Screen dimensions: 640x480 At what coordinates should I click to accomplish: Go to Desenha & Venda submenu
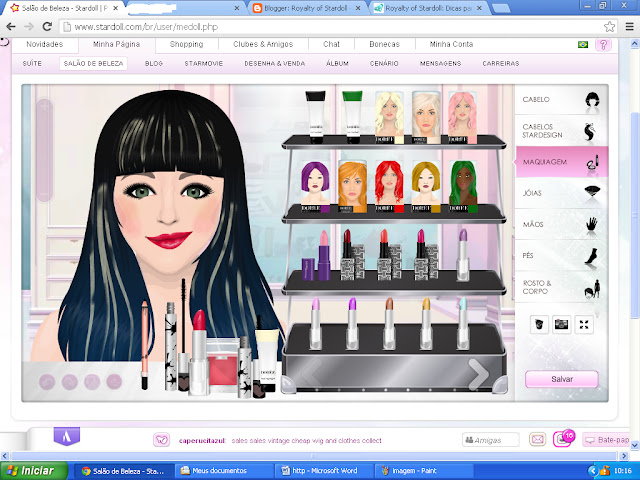point(275,64)
